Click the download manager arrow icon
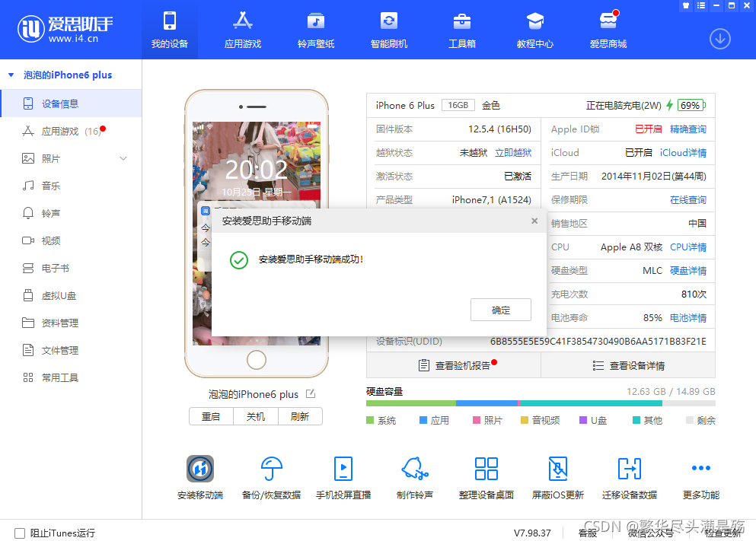The image size is (756, 541). [x=720, y=39]
